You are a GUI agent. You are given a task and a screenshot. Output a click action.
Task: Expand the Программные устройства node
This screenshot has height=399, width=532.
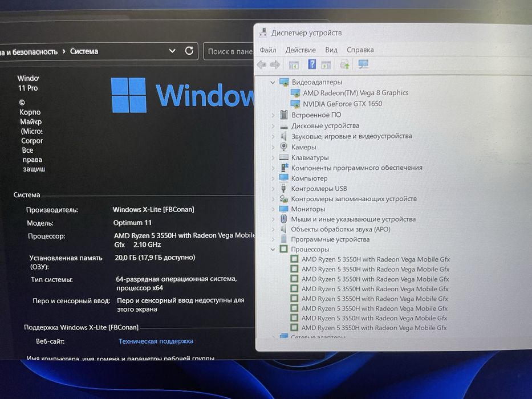[273, 239]
